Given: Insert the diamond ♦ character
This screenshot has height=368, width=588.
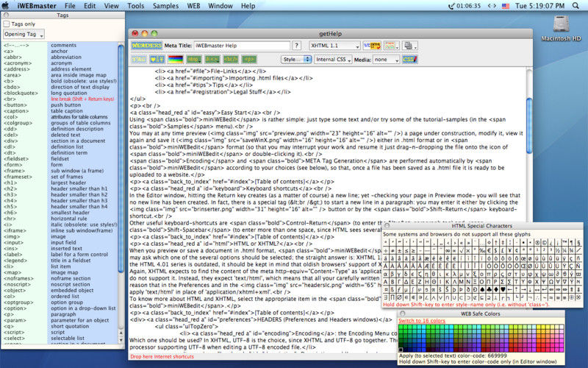Looking at the screenshot, I should pyautogui.click(x=495, y=289).
